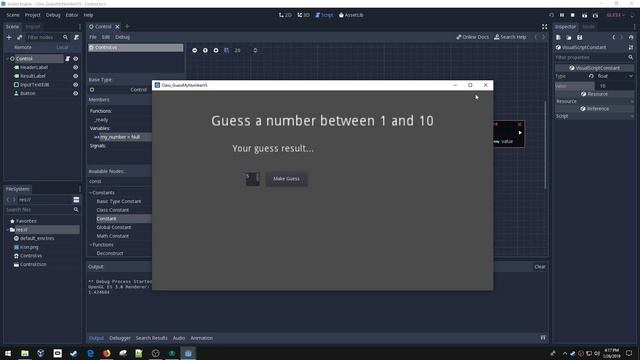Open the top Debug menu
640x360 pixels.
click(53, 15)
